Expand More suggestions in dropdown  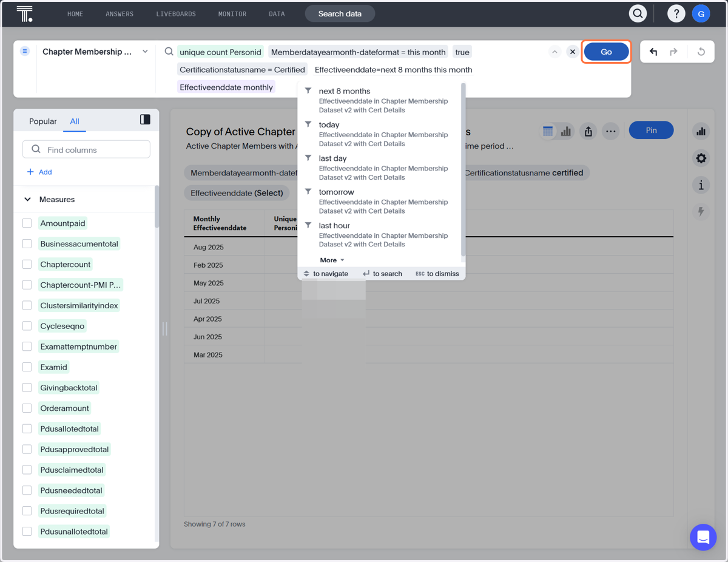pos(332,260)
